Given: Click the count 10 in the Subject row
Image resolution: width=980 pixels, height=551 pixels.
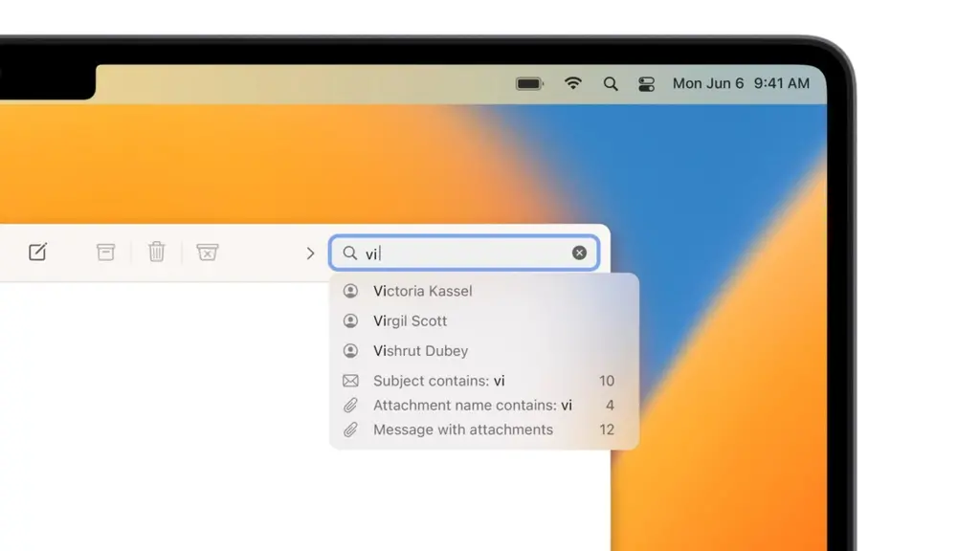Looking at the screenshot, I should pyautogui.click(x=606, y=381).
